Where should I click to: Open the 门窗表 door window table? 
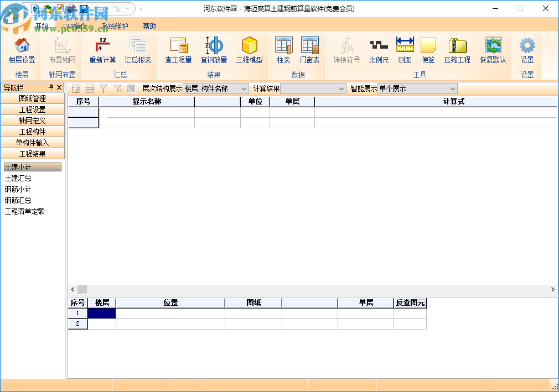pyautogui.click(x=310, y=51)
